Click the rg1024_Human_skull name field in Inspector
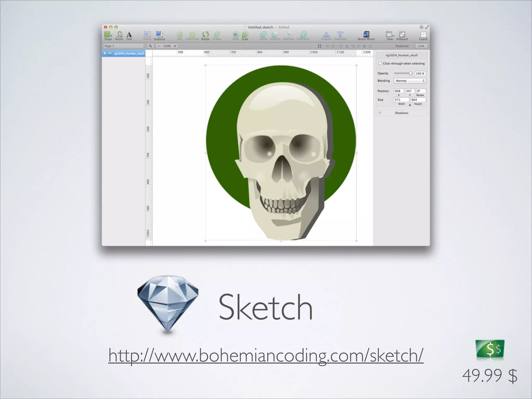 click(x=402, y=55)
